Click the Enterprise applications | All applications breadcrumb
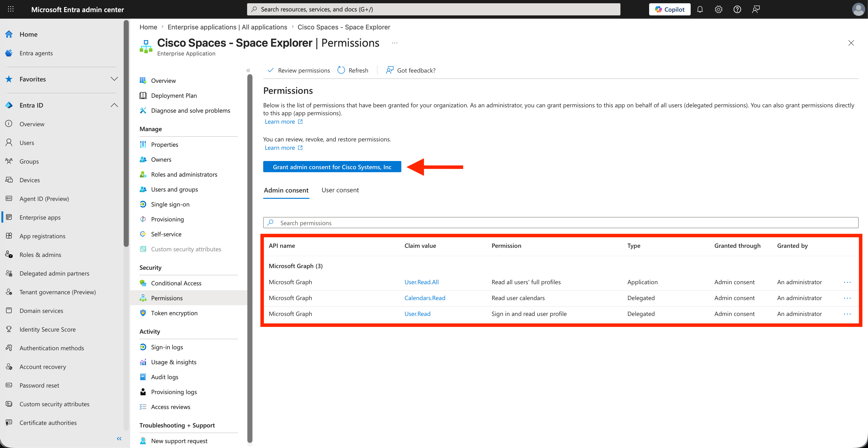 click(227, 27)
